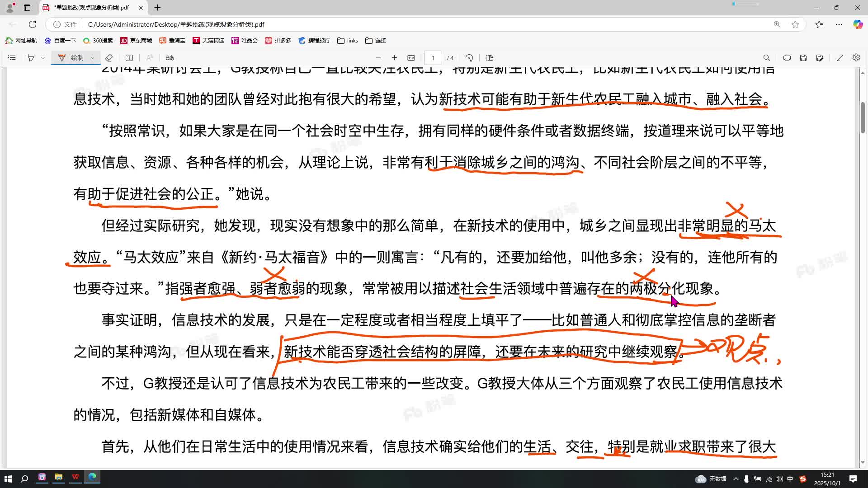This screenshot has width=868, height=488.
Task: Open the Highlight tool options chevron
Action: click(43, 58)
